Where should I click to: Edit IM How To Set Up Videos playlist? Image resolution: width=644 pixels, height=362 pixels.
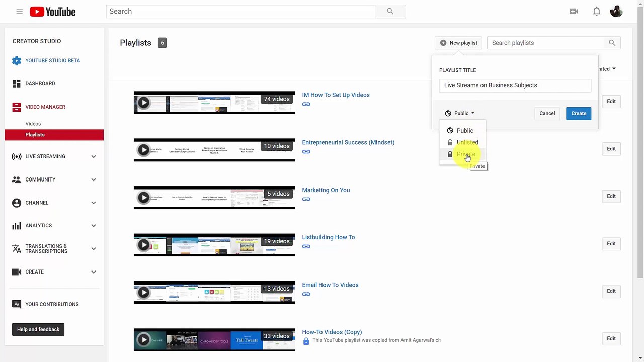pos(611,102)
